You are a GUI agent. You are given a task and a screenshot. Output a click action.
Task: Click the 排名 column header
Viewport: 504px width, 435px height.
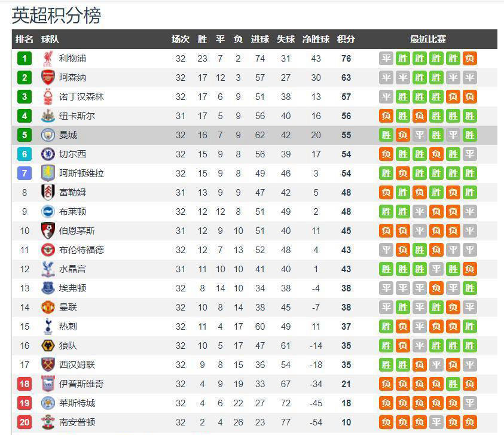(x=25, y=39)
